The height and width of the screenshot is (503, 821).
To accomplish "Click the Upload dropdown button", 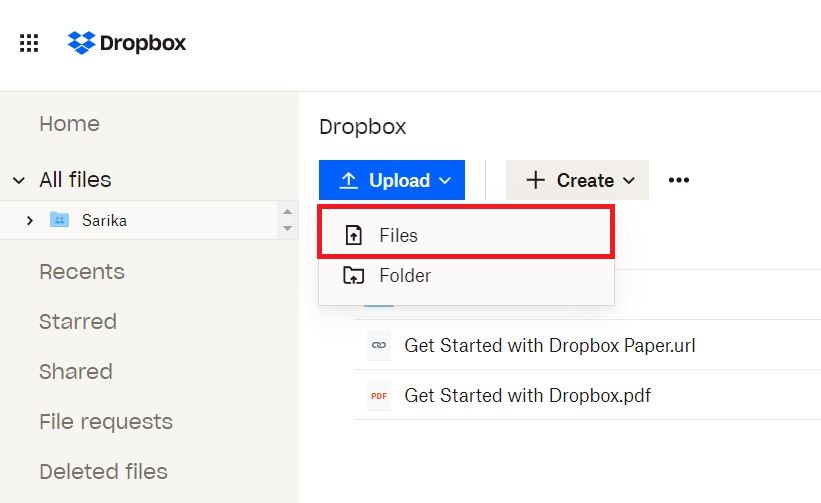I will pyautogui.click(x=392, y=180).
